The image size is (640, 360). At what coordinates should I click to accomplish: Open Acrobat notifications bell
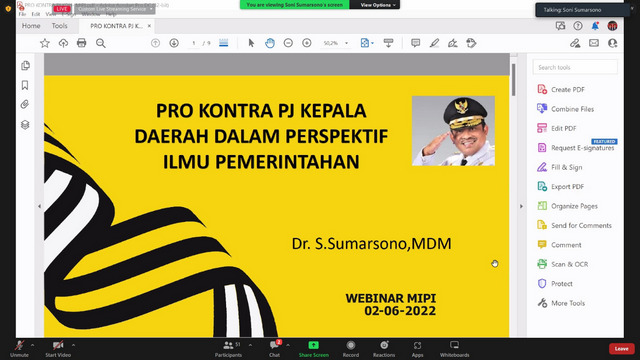595,26
